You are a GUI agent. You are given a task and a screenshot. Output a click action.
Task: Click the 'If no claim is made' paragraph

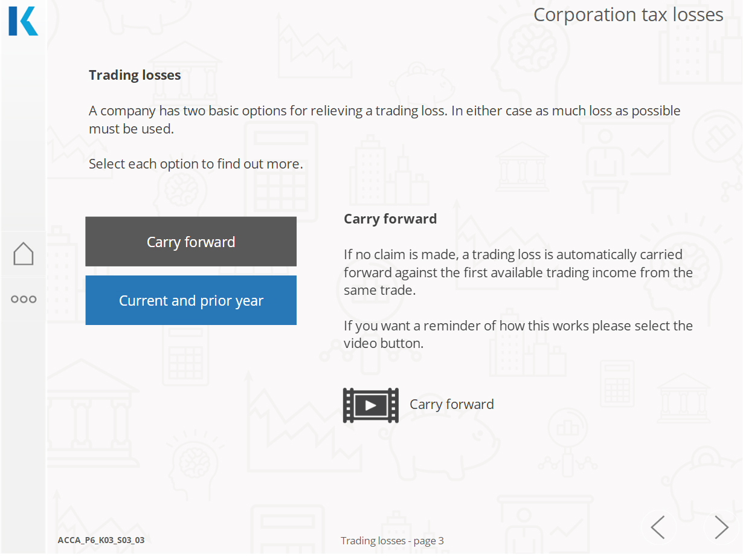[518, 272]
